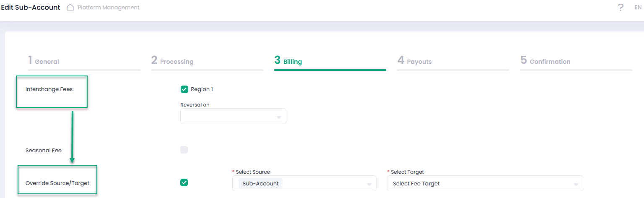Viewport: 644px width, 198px height.
Task: Open the Select Source dropdown arrow
Action: pos(369,184)
